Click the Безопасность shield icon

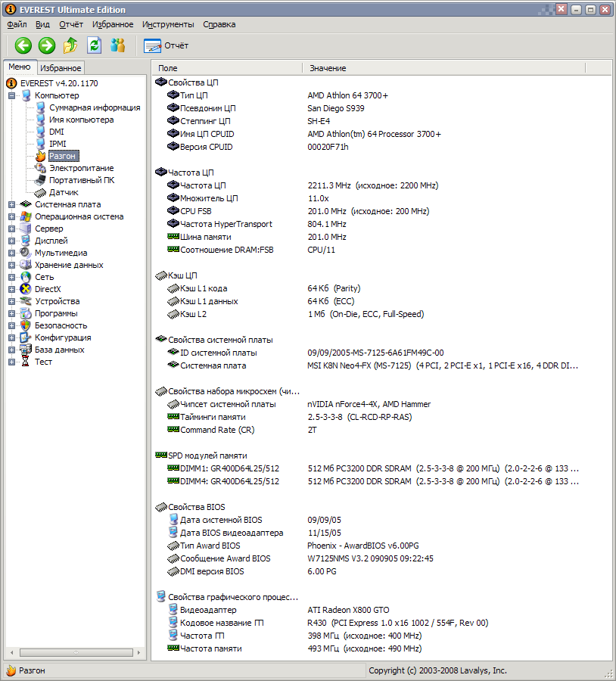pyautogui.click(x=26, y=325)
